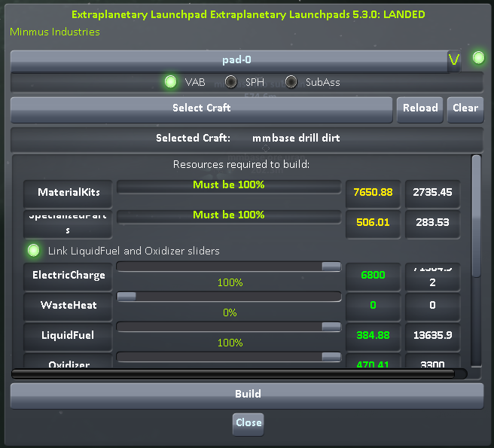Select the SPH radio option
Screen dimensions: 494x448
[x=231, y=82]
